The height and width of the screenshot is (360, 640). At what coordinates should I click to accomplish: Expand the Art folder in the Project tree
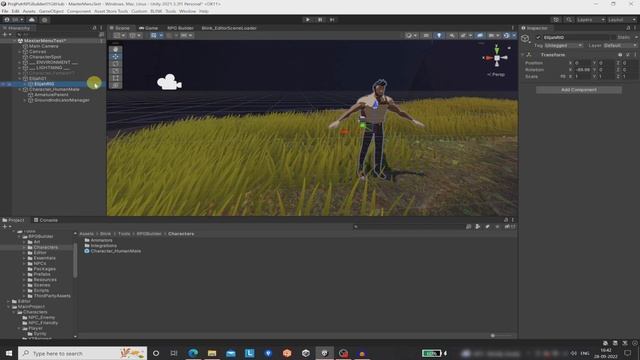(24, 242)
